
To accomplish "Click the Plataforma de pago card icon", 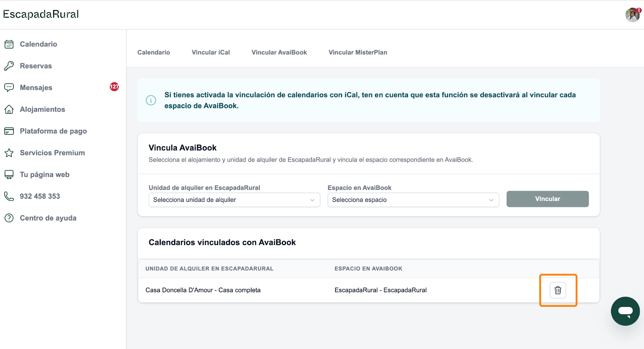I will coord(9,131).
